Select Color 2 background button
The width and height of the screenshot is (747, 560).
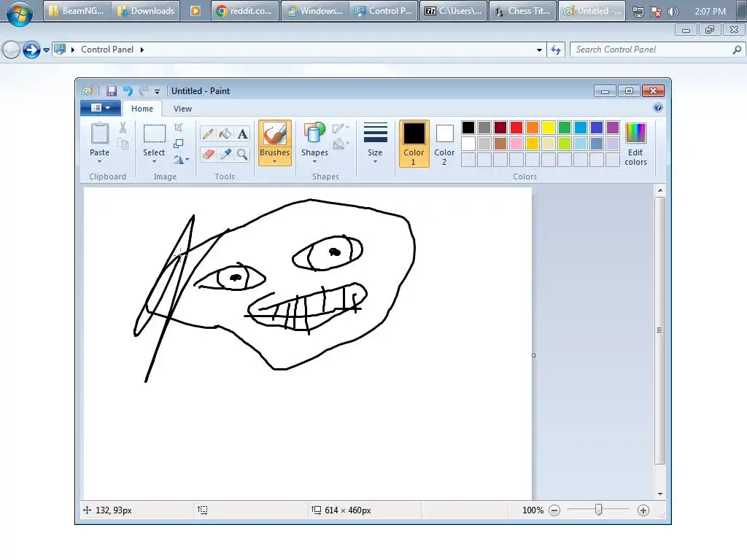(x=444, y=144)
